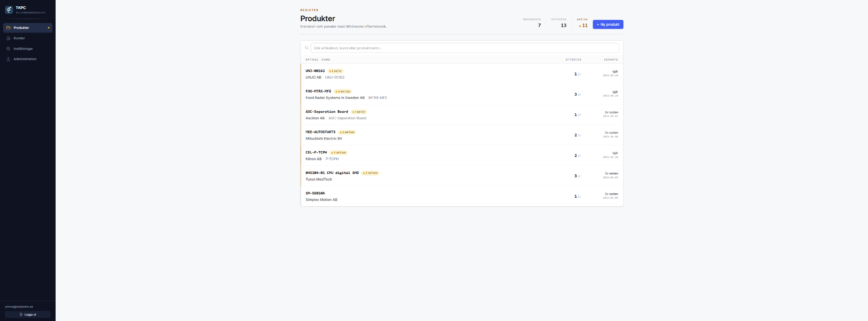Open the FOO-MTRX-MFE product row

coord(462,94)
